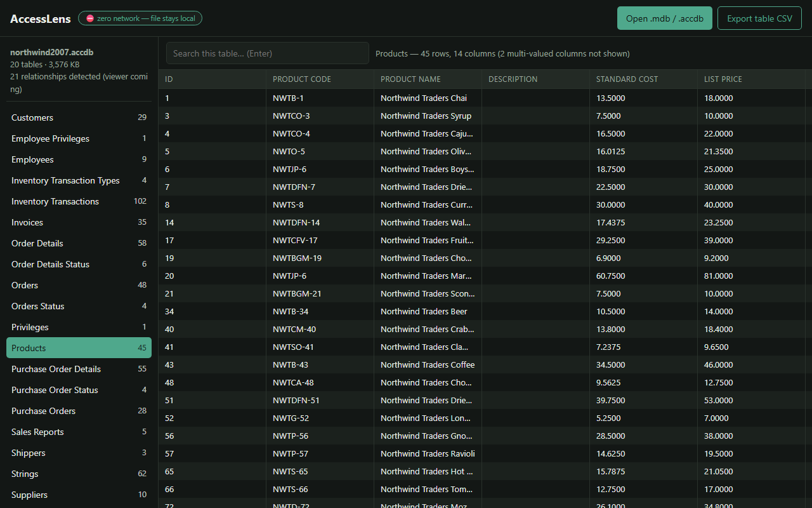Click list price 53.0000 cell
The height and width of the screenshot is (508, 812).
click(x=752, y=400)
